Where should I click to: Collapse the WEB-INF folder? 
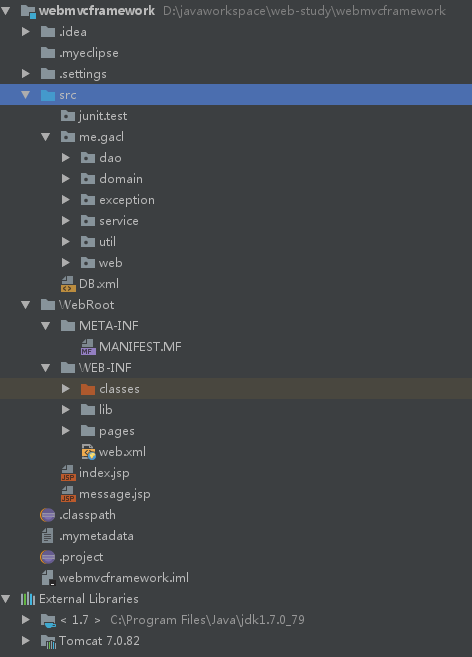coord(46,368)
